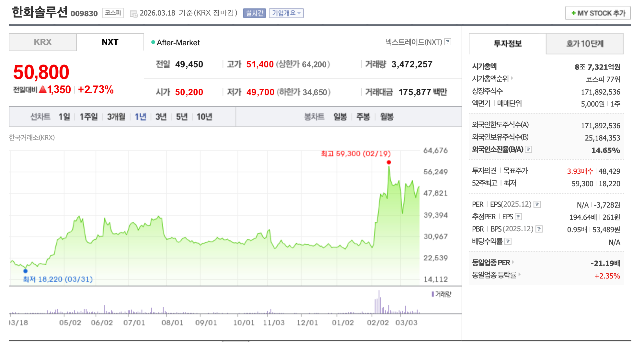Screen dimensions: 644x342
Task: Click help icon next to 외국인소진율(B/A)
Action: pos(528,149)
